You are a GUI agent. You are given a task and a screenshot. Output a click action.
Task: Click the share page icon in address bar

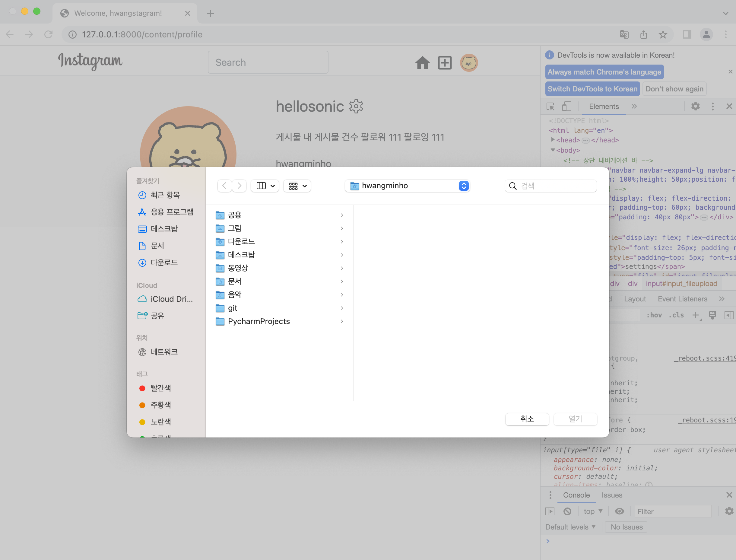pos(643,34)
